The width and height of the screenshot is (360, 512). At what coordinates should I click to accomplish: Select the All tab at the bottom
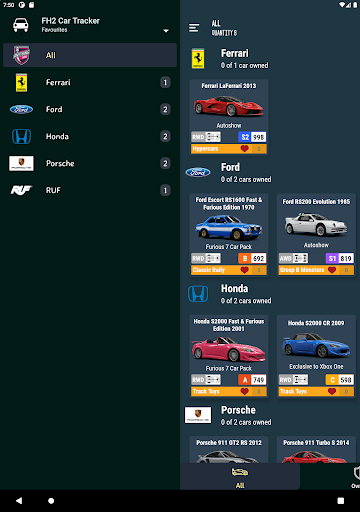240,477
